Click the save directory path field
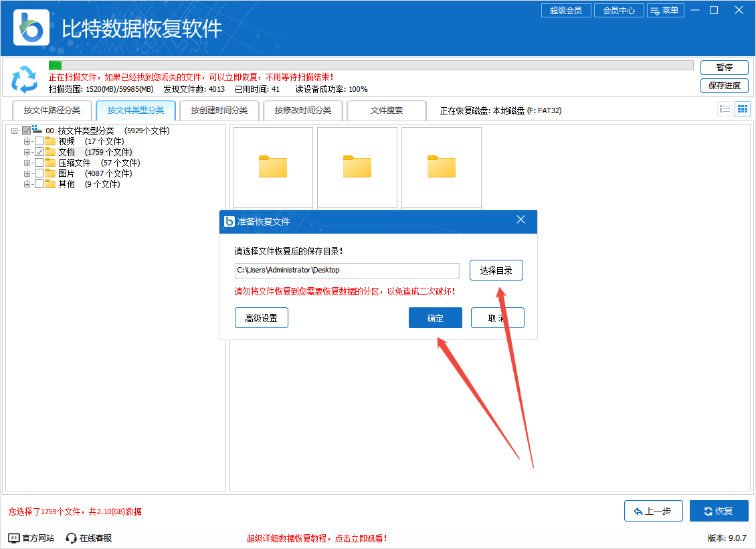The width and height of the screenshot is (756, 549). pyautogui.click(x=347, y=270)
